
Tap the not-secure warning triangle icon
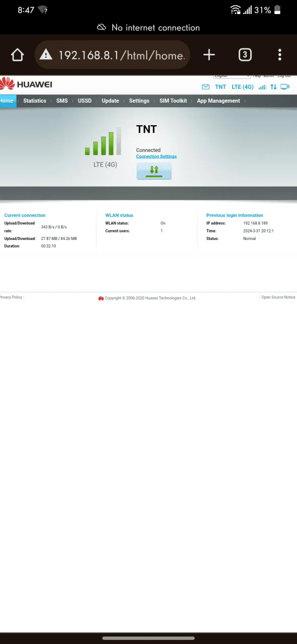(46, 55)
